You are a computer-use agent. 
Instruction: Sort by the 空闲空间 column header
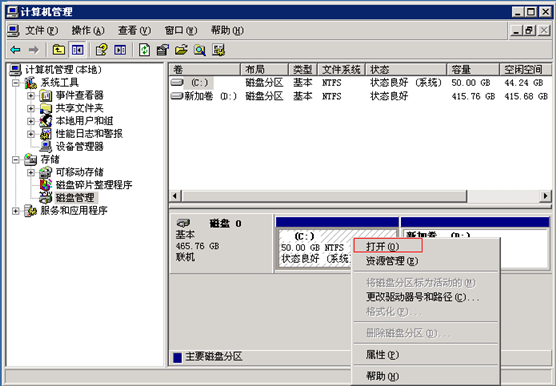point(526,69)
